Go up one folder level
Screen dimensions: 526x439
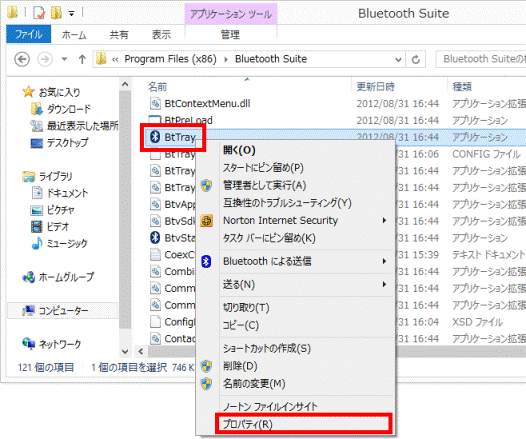tap(82, 59)
